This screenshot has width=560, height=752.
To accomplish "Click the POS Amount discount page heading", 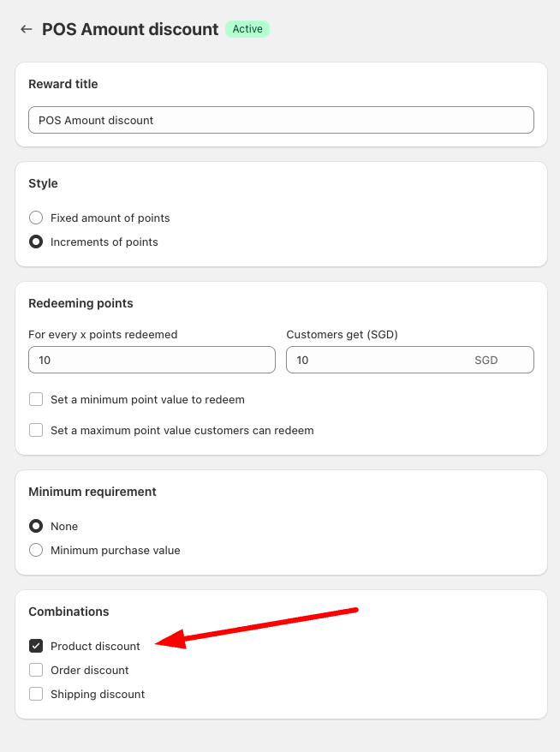I will coord(130,29).
